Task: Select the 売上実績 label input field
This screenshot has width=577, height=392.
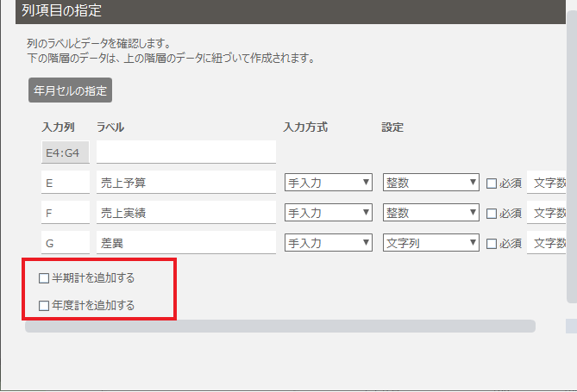Action: click(x=185, y=213)
